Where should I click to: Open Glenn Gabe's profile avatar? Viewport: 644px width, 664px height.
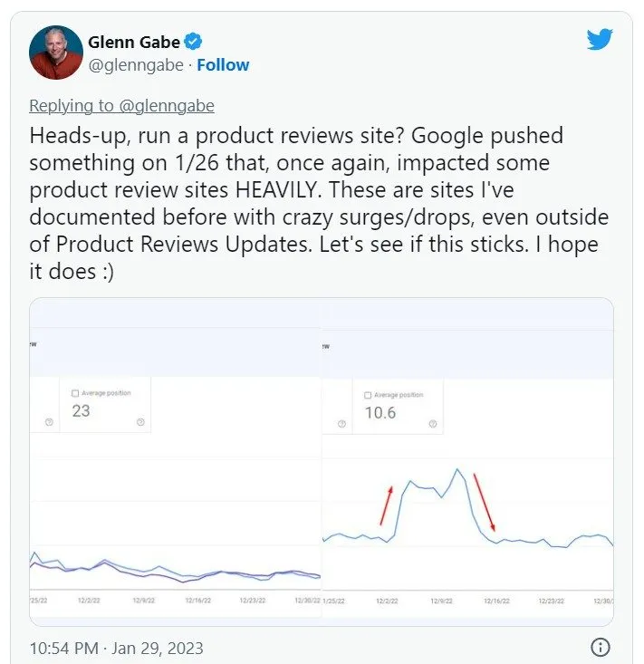(x=56, y=53)
